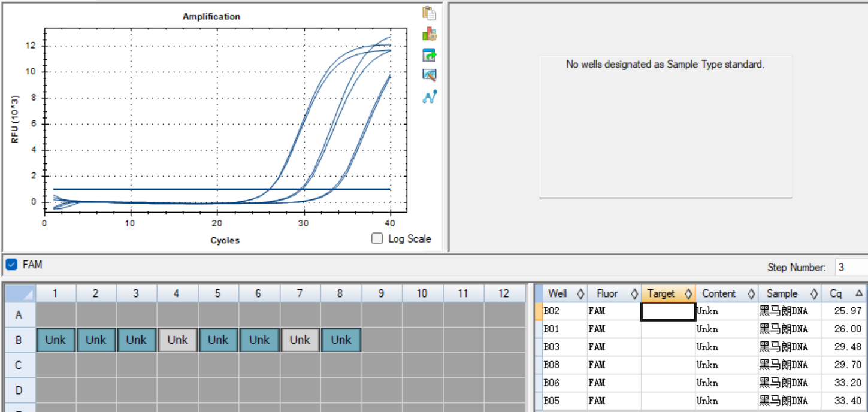Select the B01 well row in results table
The width and height of the screenshot is (868, 412).
point(701,329)
